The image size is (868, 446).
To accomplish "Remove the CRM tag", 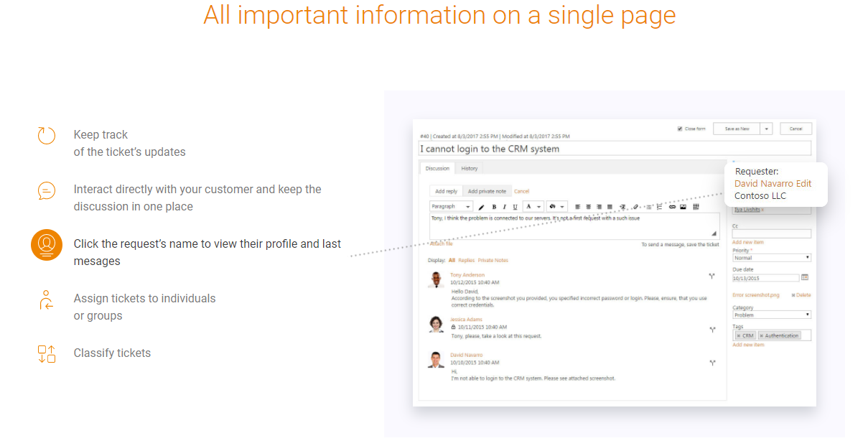I will [x=739, y=335].
